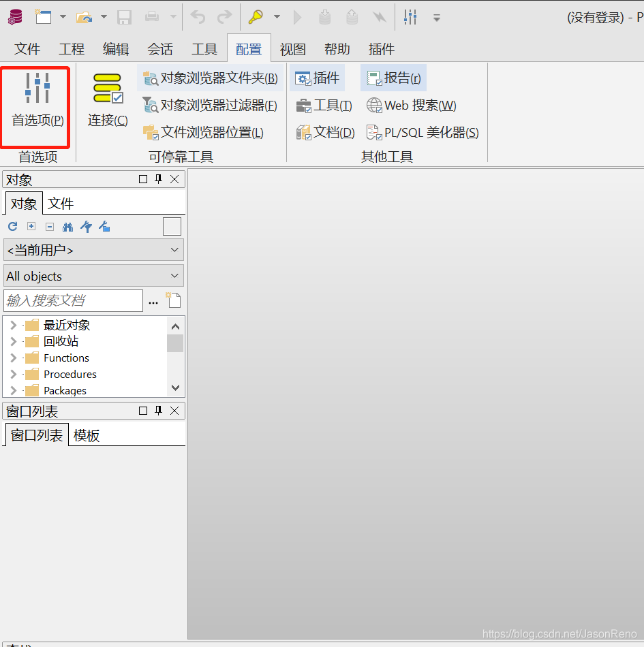
Task: Open the 插件 ribbon tab
Action: [381, 49]
